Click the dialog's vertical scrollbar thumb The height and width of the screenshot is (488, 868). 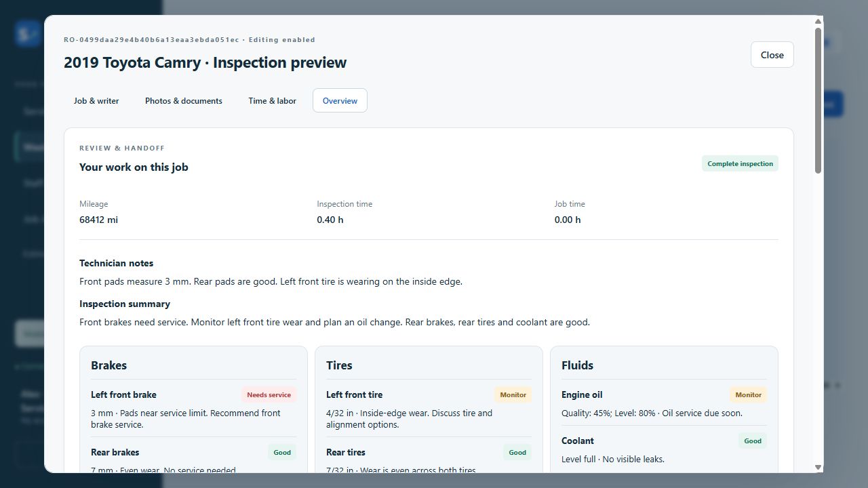coord(818,100)
